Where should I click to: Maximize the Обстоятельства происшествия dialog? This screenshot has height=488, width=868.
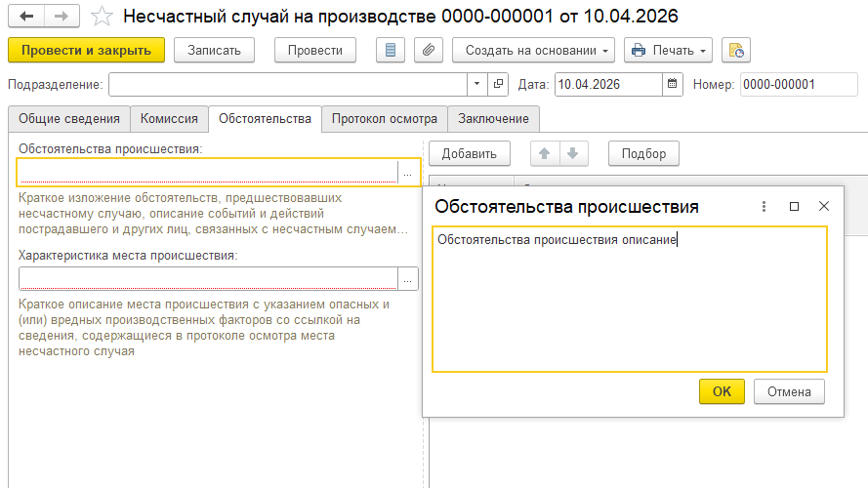point(794,206)
